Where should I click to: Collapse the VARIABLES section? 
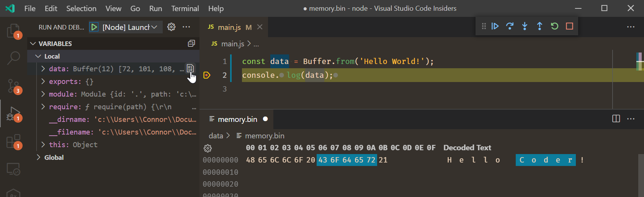point(33,44)
